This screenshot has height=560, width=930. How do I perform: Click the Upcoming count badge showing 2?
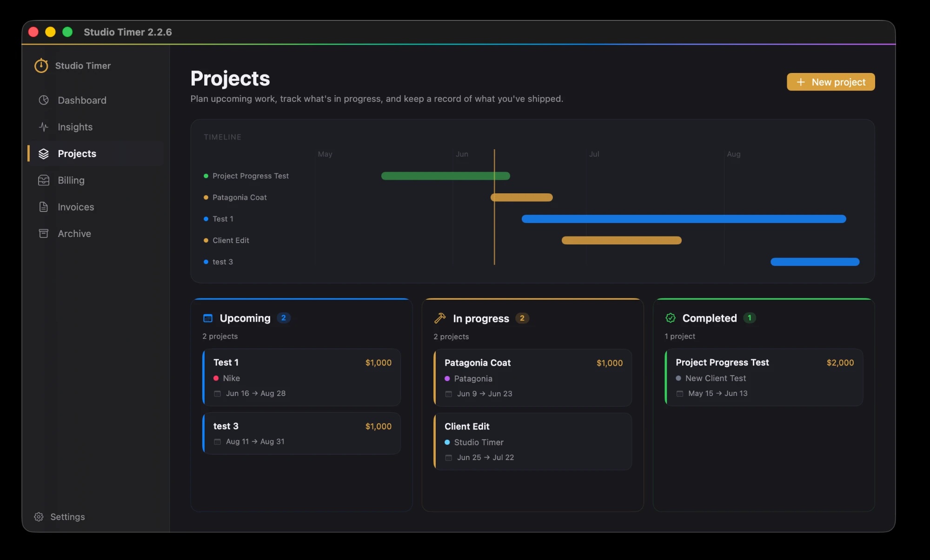(284, 318)
